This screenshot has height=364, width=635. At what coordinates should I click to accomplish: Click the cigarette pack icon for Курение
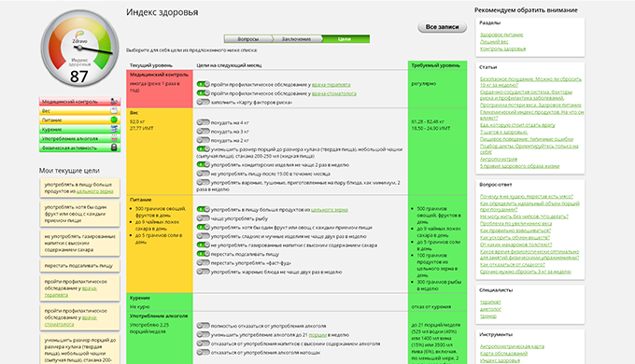[x=114, y=129]
